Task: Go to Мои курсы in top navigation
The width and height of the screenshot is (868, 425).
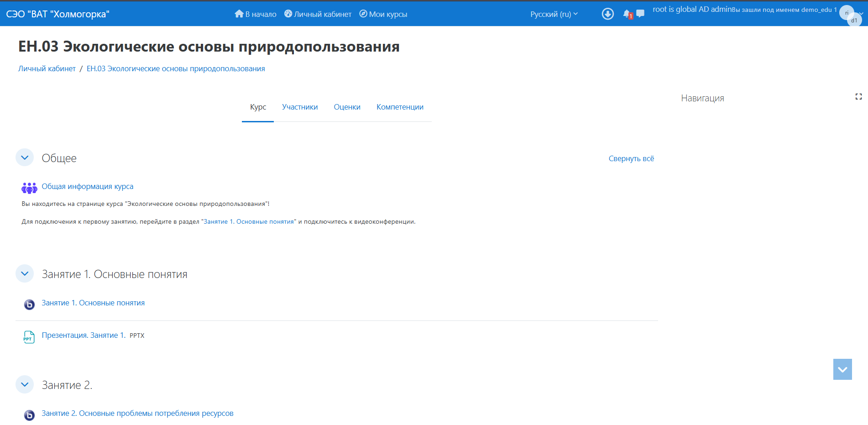Action: (x=383, y=14)
